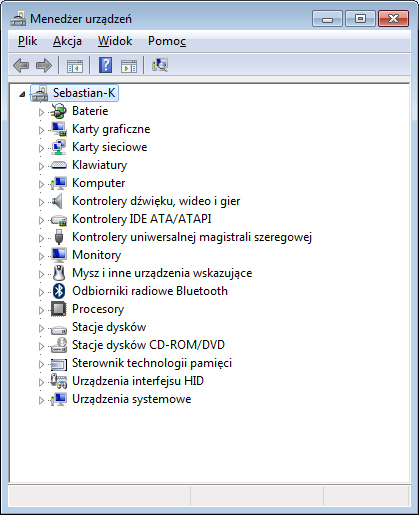This screenshot has height=515, width=419.
Task: Open the Akcja menu
Action: [x=67, y=41]
